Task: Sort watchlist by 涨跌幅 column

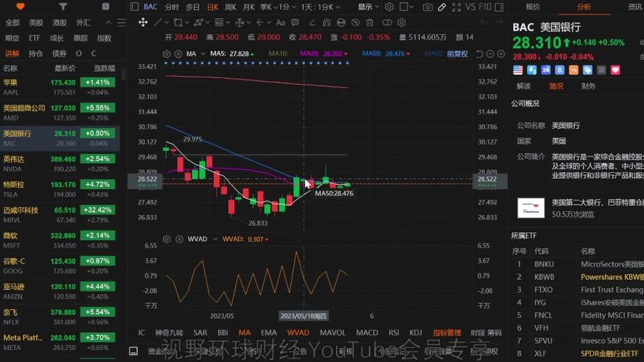Action: 105,68
